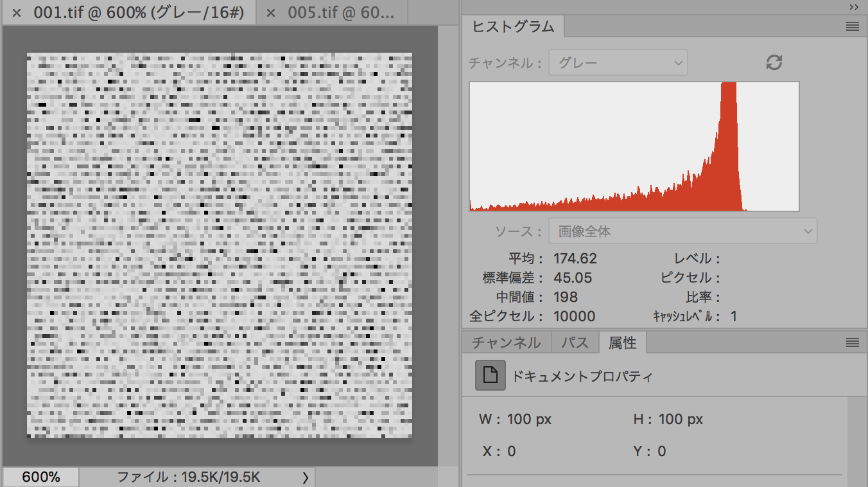Click the red histogram graph area

tap(634, 146)
